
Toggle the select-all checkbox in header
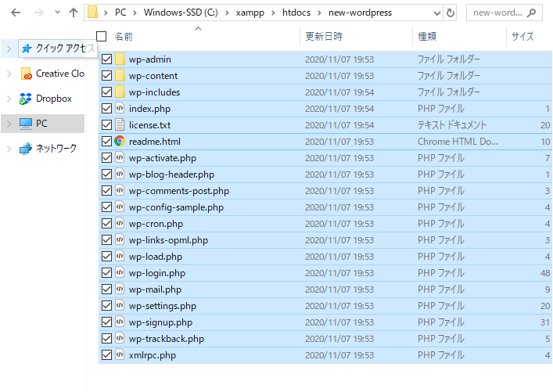[x=101, y=37]
